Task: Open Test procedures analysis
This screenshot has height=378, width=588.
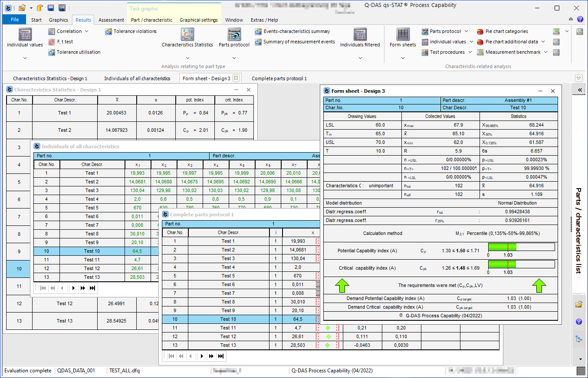Action: pos(443,52)
